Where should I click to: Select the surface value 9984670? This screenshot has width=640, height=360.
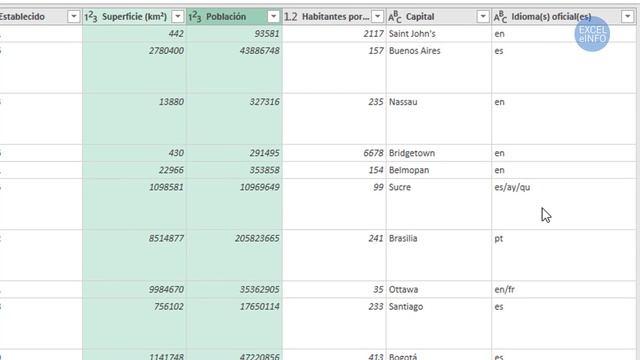(134, 289)
